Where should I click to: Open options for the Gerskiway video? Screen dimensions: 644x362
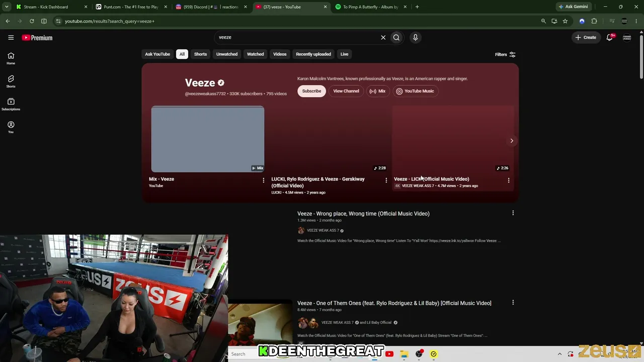[x=386, y=180]
